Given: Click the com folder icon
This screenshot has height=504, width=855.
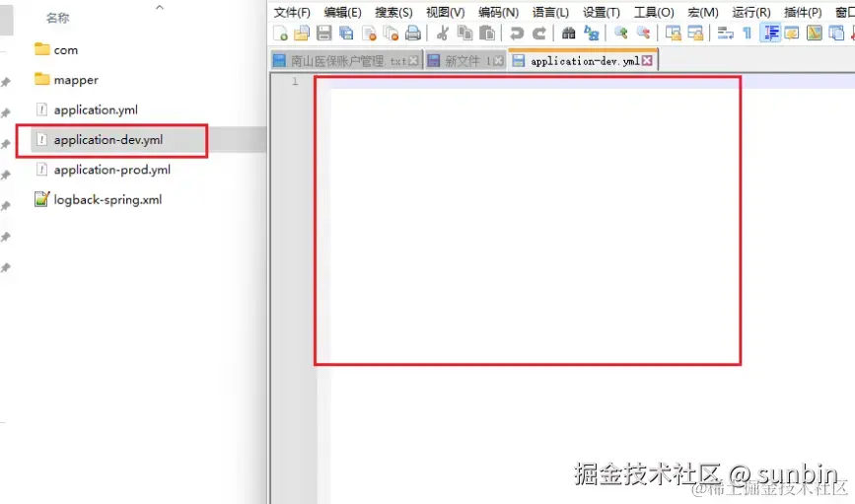Looking at the screenshot, I should 42,49.
